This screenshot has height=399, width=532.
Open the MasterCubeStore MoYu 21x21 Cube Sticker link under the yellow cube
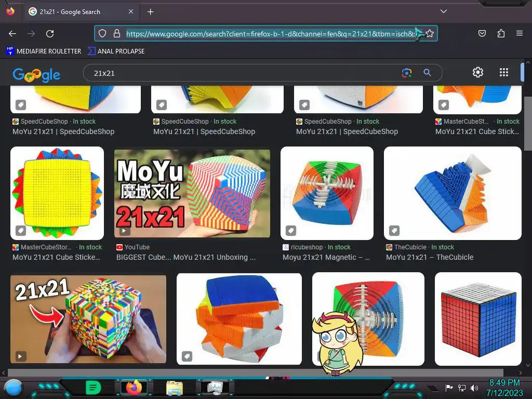coord(56,257)
